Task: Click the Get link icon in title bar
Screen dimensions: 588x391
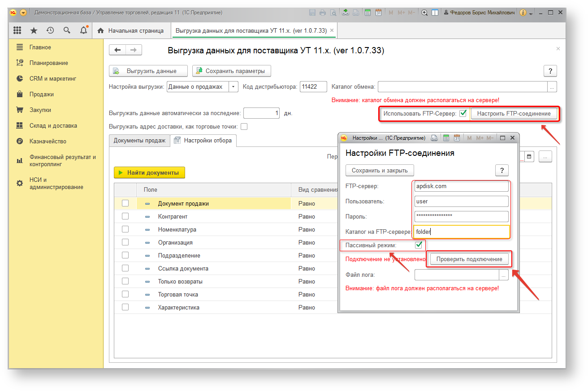Action: click(x=346, y=13)
